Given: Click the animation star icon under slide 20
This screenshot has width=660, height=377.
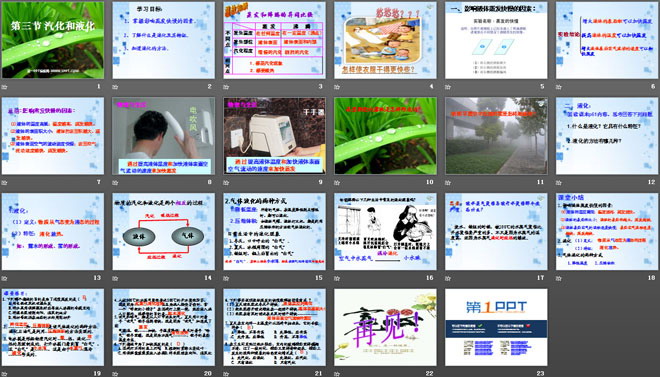Looking at the screenshot, I should tap(115, 374).
